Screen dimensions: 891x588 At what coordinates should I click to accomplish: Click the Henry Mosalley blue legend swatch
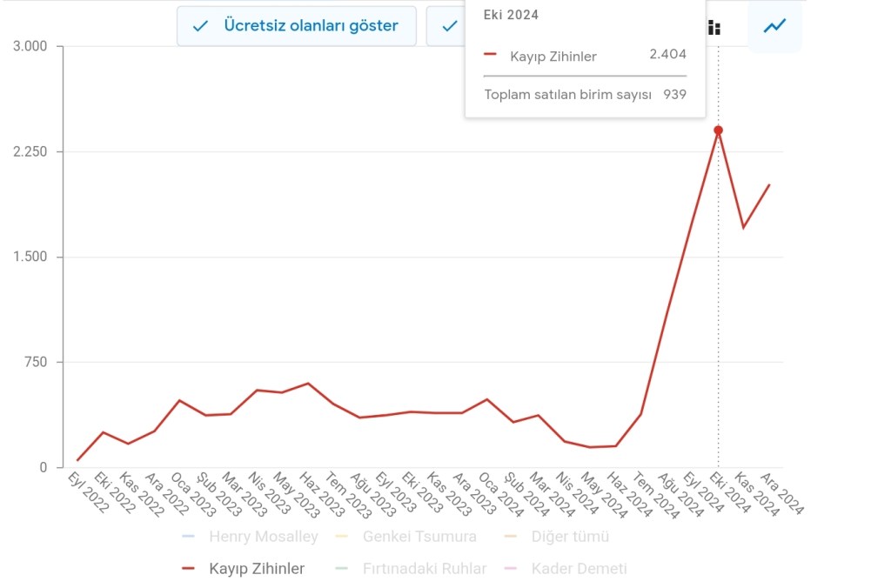click(x=189, y=537)
